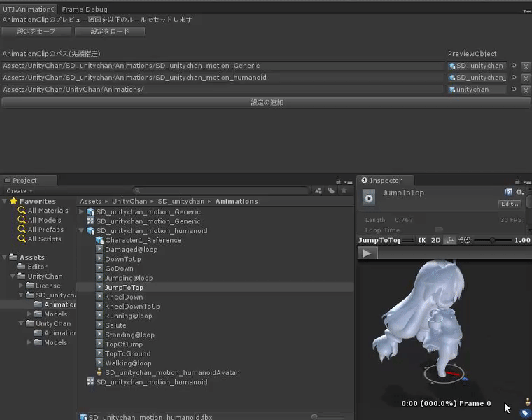Expand the License folder
Viewport: 532px width, 420px height.
tap(21, 286)
